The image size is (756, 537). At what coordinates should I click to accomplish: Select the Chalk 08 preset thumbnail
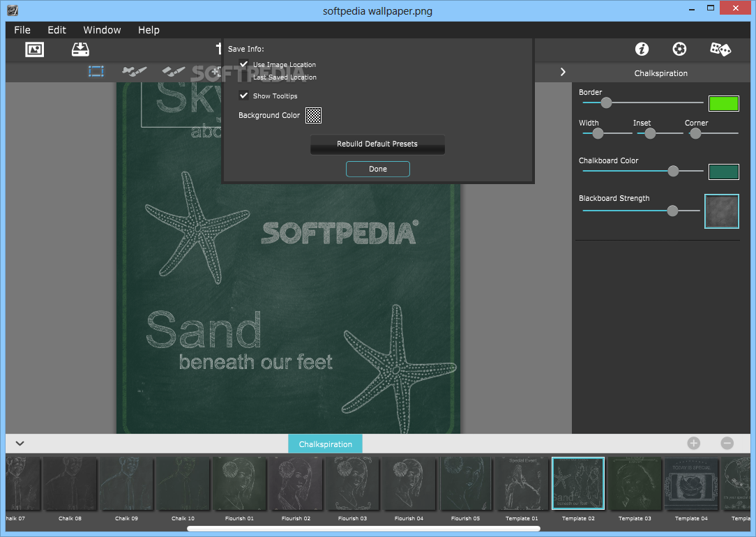point(70,483)
